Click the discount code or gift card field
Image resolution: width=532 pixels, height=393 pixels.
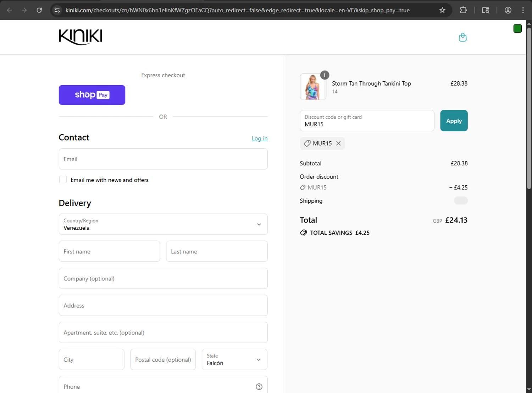coord(367,121)
